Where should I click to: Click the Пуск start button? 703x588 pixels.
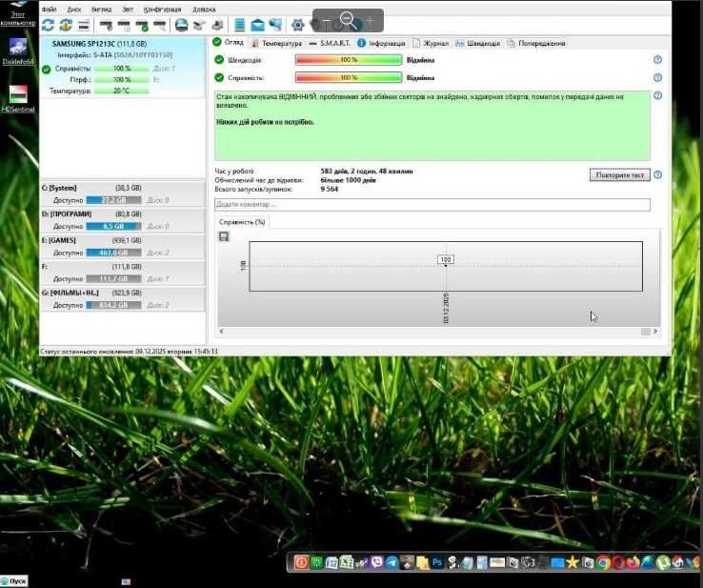(x=14, y=581)
